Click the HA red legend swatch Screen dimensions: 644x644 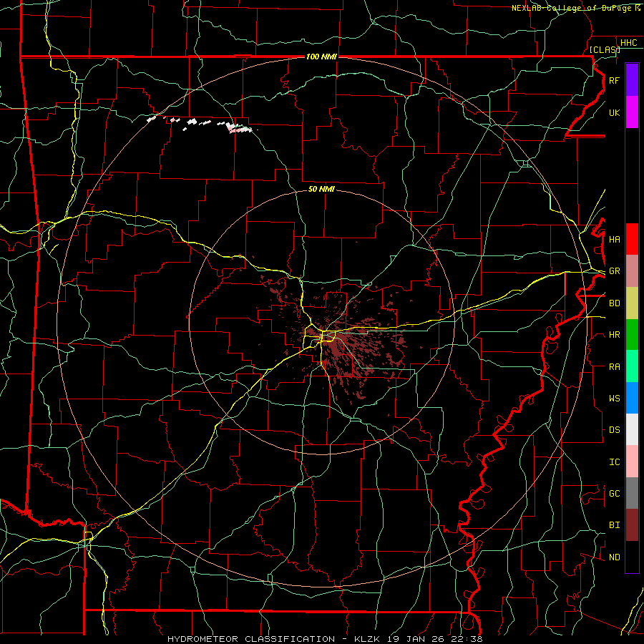(632, 239)
